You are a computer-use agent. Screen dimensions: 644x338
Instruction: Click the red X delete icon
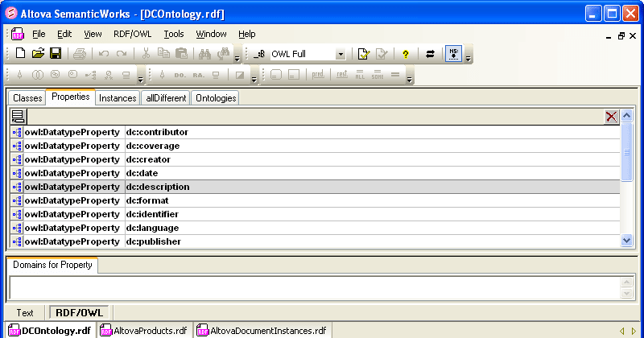coord(611,117)
